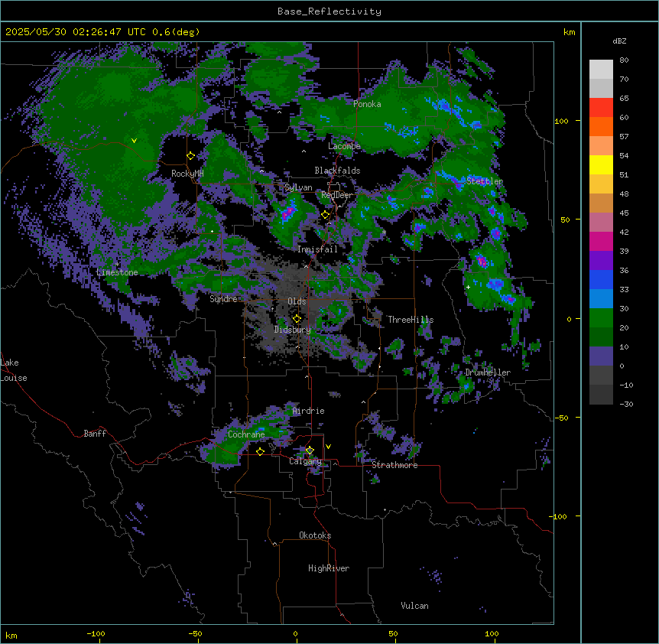Click the Calgary city label
Image resolution: width=659 pixels, height=644 pixels.
click(305, 461)
